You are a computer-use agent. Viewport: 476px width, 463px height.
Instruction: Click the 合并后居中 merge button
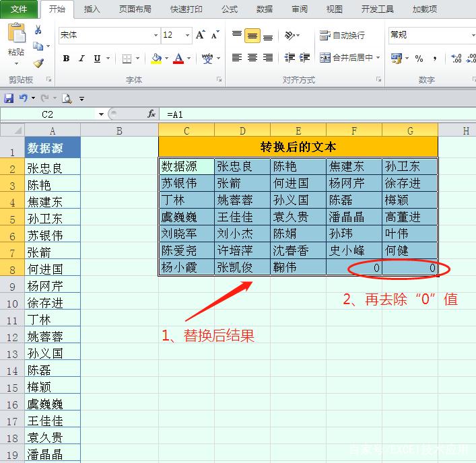(x=346, y=57)
